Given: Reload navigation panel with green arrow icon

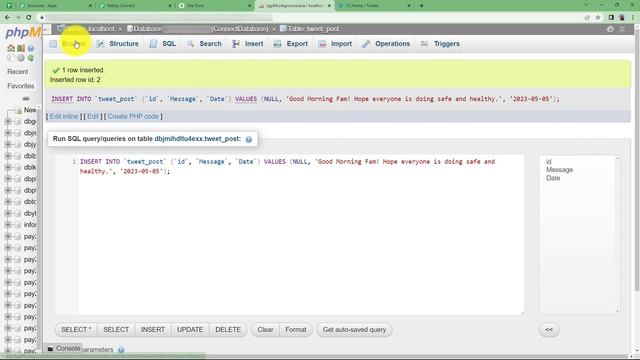Looking at the screenshot, I should pos(31,58).
